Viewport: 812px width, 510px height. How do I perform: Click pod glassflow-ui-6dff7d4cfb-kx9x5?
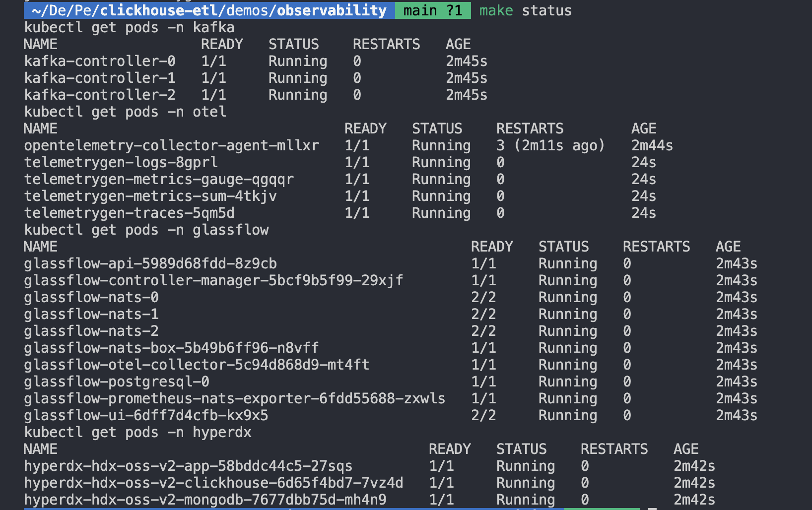[146, 415]
